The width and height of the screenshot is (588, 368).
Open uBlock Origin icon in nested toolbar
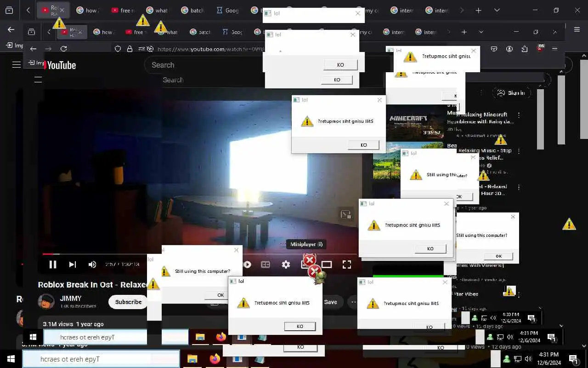(x=541, y=49)
